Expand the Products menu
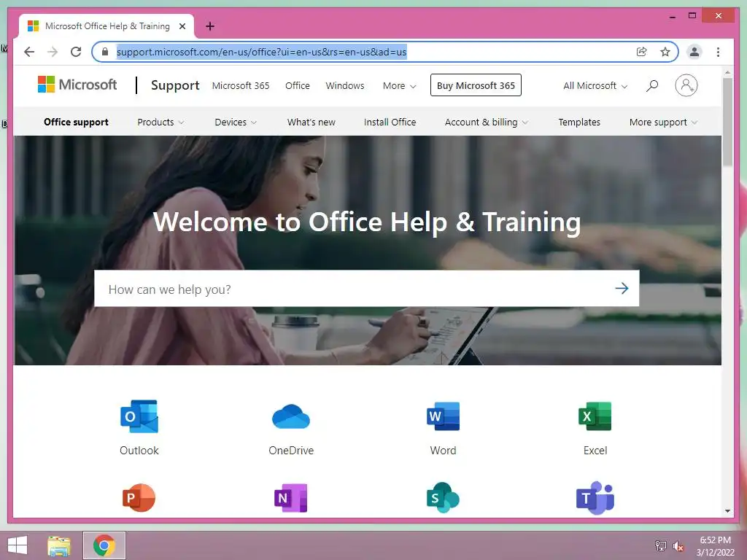 pyautogui.click(x=160, y=122)
